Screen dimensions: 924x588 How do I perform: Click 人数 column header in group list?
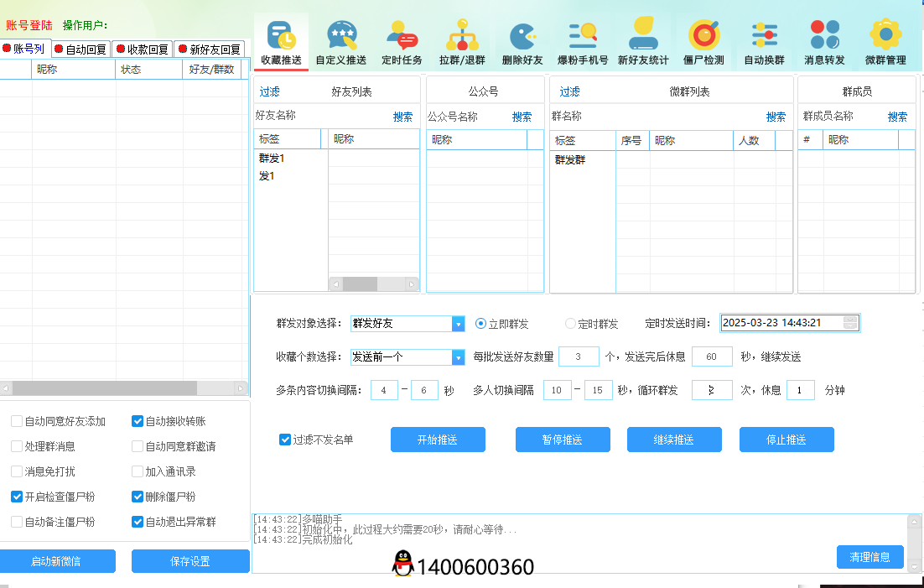[754, 140]
